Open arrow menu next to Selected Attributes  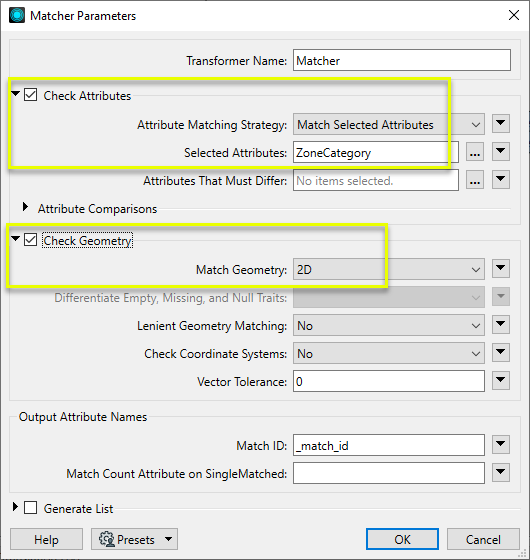pos(501,151)
